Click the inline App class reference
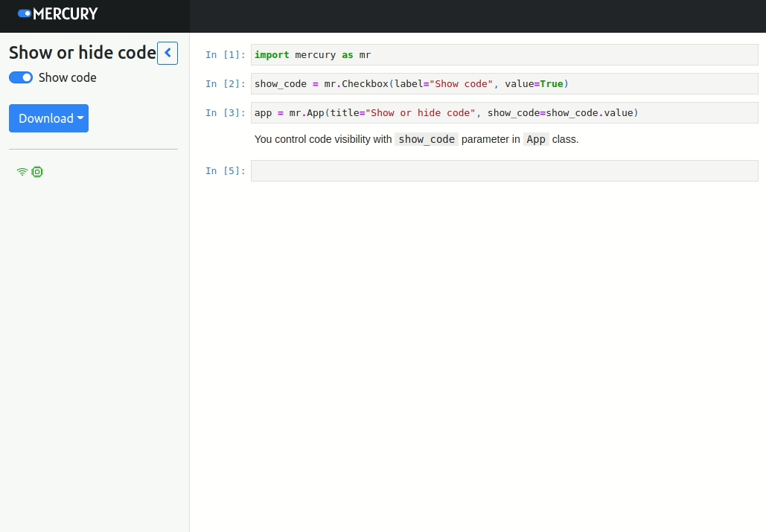The height and width of the screenshot is (532, 766). pyautogui.click(x=536, y=139)
